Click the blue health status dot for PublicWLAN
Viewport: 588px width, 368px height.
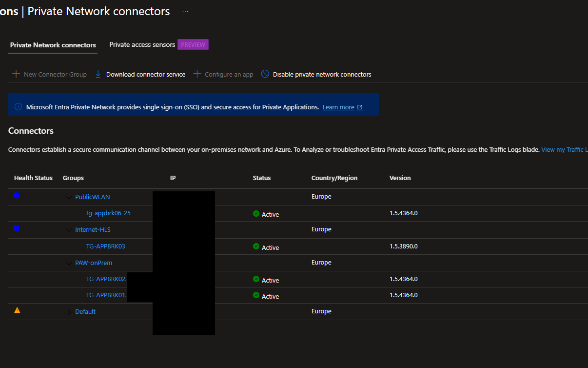[x=17, y=195]
